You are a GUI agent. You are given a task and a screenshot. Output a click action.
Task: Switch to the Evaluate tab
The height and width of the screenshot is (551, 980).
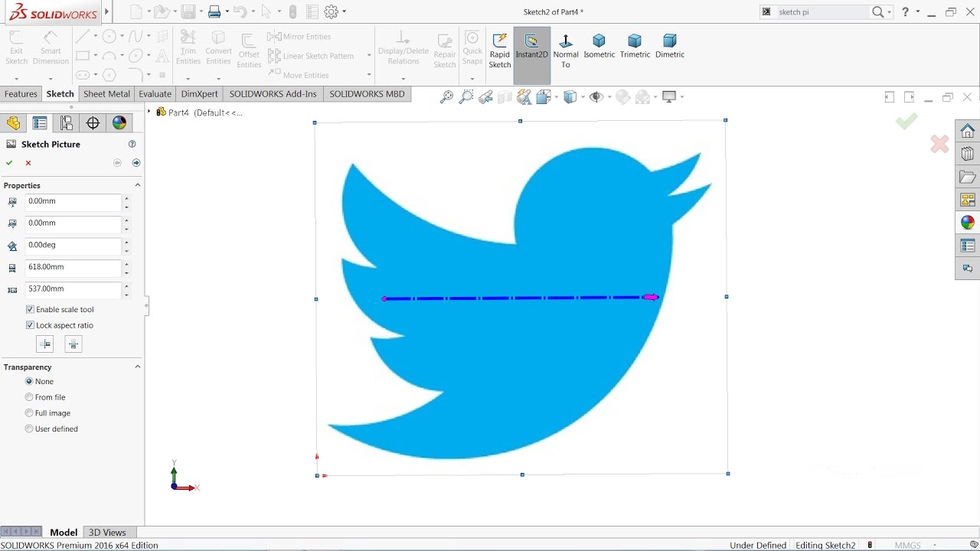click(155, 93)
